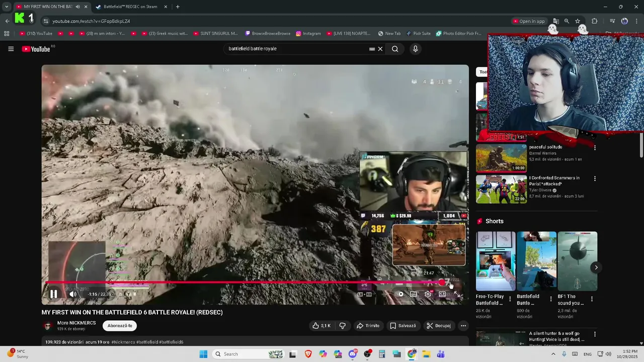Show hidden system tray icons

click(553, 354)
